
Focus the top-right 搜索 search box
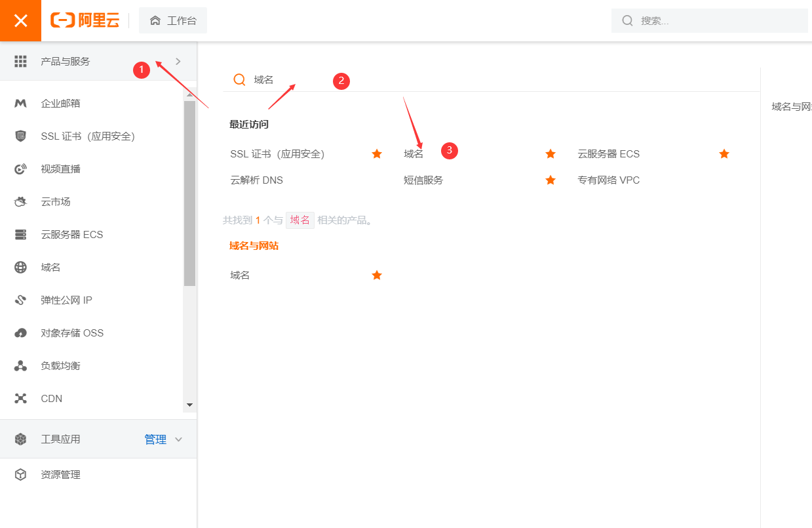[710, 20]
